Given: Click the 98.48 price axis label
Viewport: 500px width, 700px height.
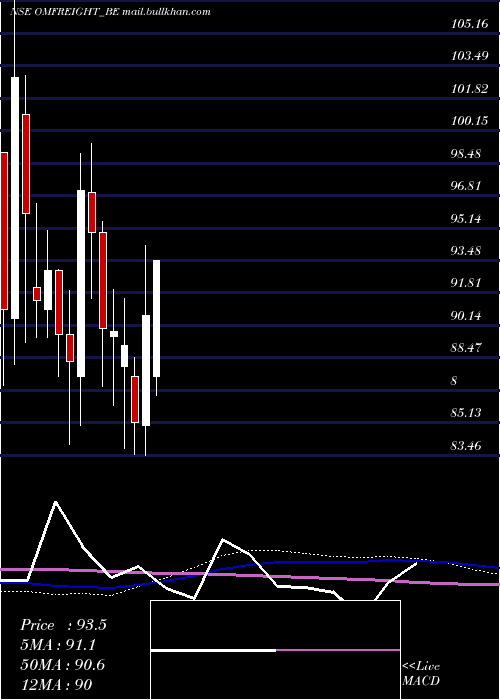Looking at the screenshot, I should tap(466, 154).
